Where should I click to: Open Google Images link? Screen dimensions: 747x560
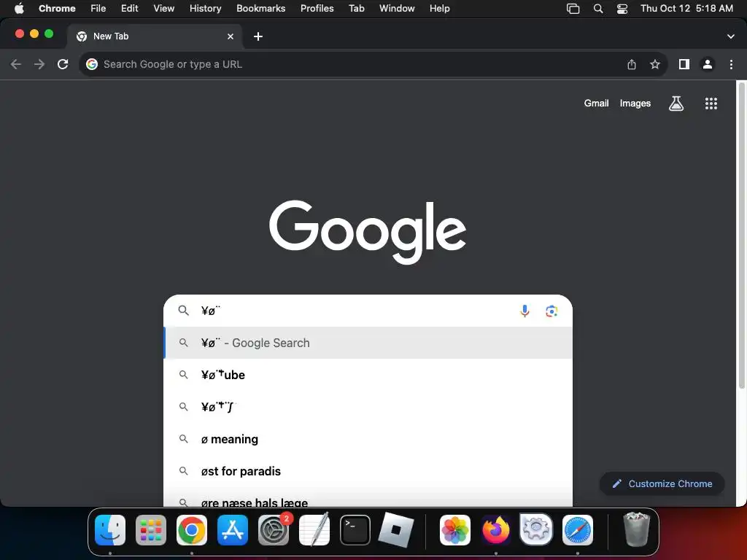(635, 104)
